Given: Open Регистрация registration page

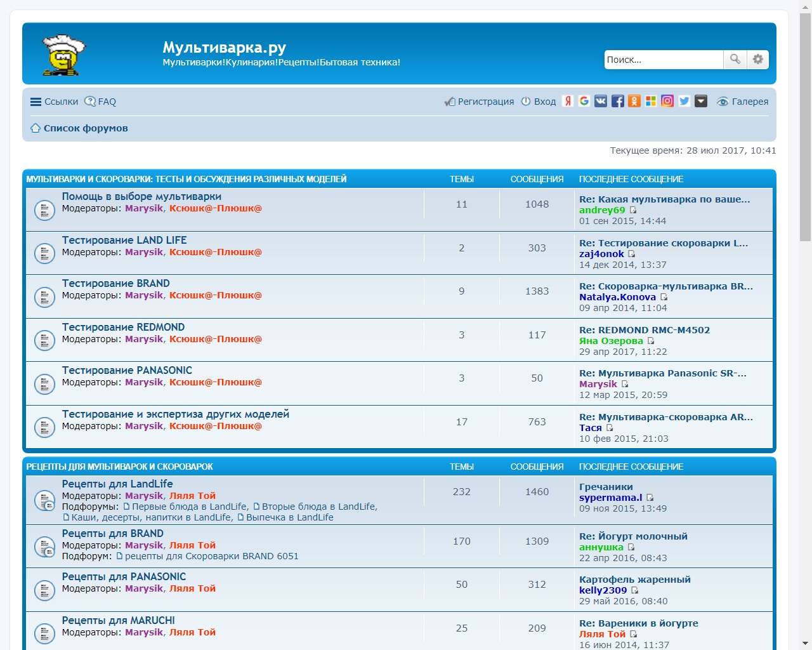Looking at the screenshot, I should click(x=479, y=102).
